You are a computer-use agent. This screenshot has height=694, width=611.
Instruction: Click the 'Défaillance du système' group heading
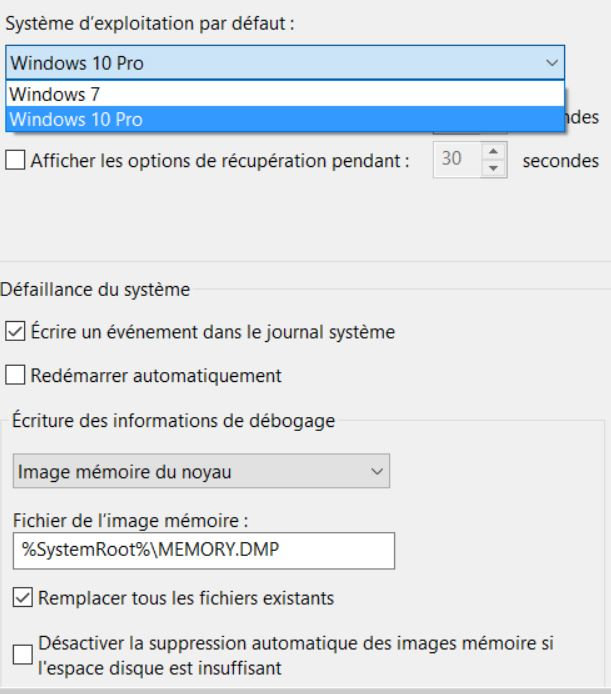coord(95,291)
